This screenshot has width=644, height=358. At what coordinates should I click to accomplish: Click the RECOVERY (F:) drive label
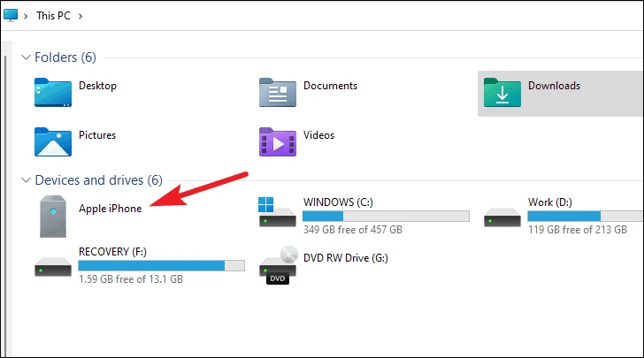tap(112, 251)
